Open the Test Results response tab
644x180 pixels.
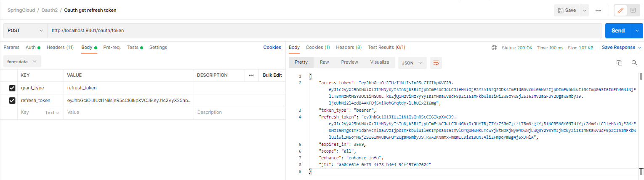[386, 47]
